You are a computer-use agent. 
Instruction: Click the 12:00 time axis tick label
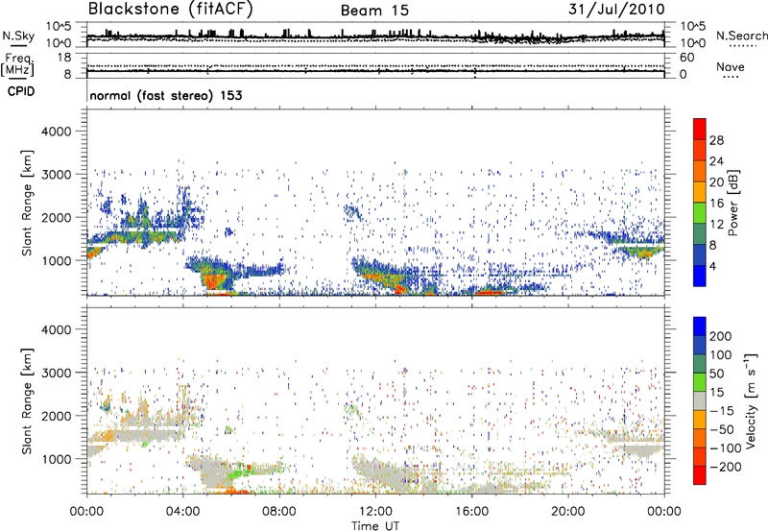pos(375,512)
